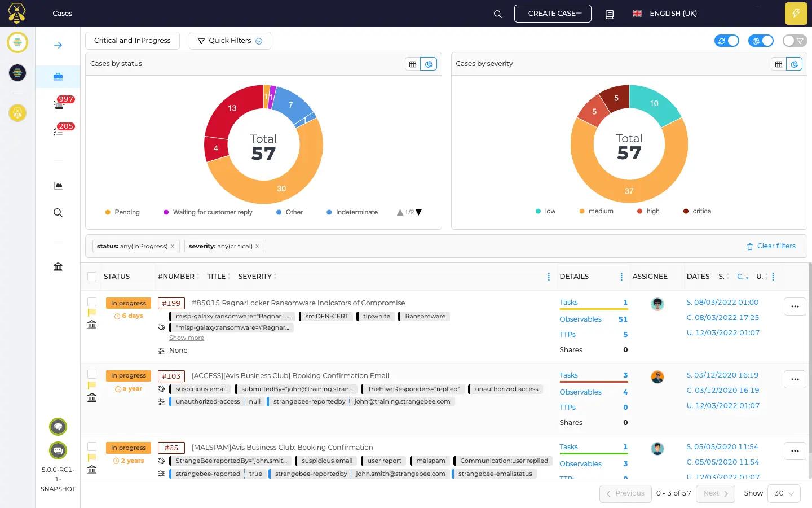Click the CREATE CASE button
This screenshot has width=812, height=508.
pos(553,14)
